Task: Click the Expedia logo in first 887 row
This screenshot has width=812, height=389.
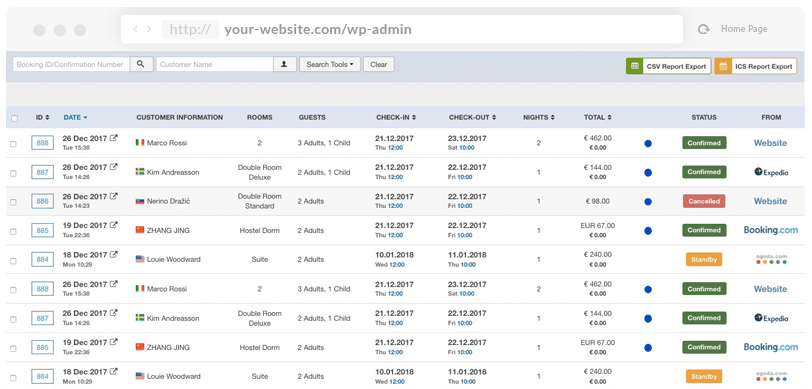Action: [771, 172]
